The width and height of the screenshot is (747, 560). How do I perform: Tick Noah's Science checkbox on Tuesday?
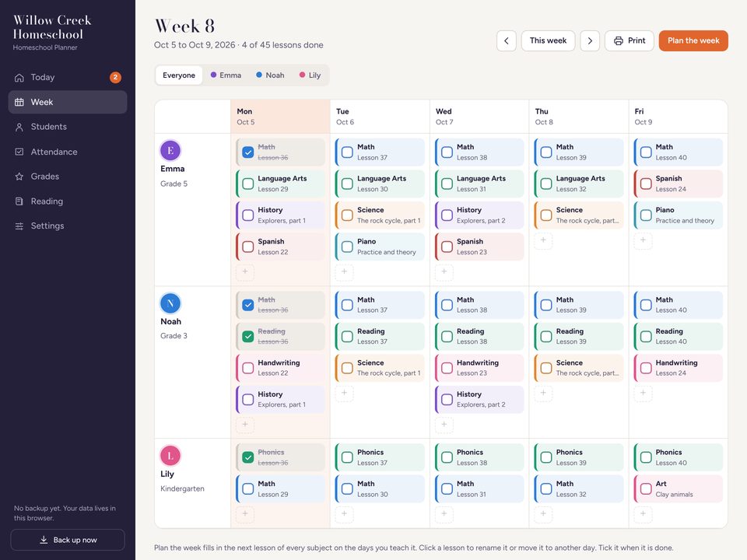(x=347, y=368)
